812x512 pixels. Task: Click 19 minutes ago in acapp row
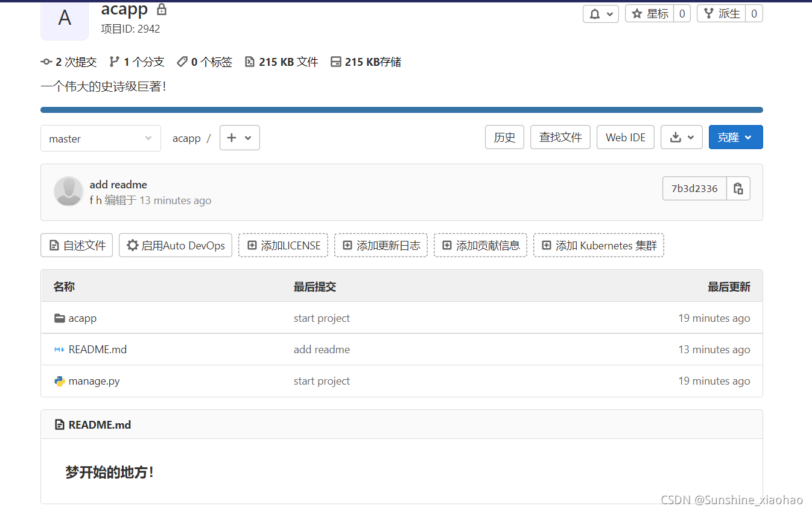714,318
